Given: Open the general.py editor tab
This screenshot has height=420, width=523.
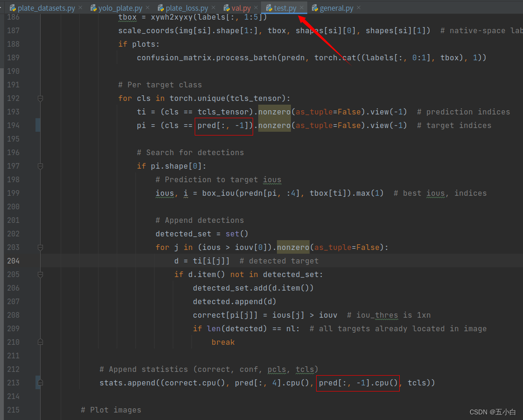Looking at the screenshot, I should [336, 8].
